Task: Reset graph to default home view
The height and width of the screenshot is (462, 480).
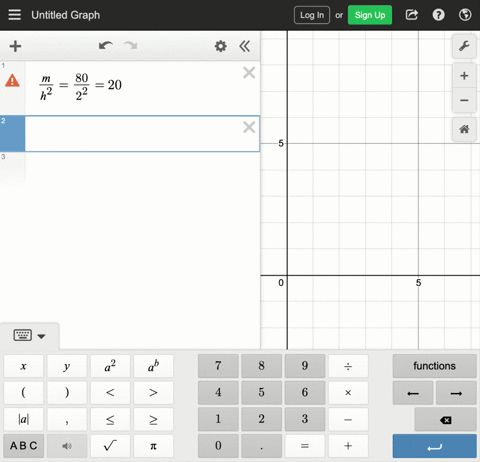Action: coord(464,129)
